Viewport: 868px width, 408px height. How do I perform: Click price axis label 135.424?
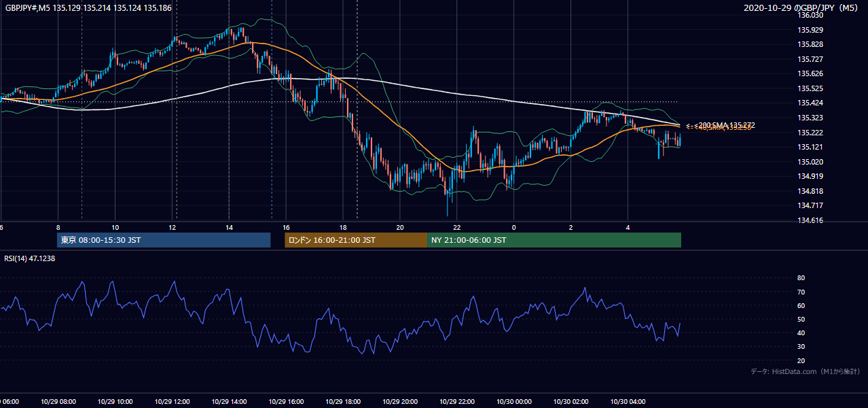(811, 103)
